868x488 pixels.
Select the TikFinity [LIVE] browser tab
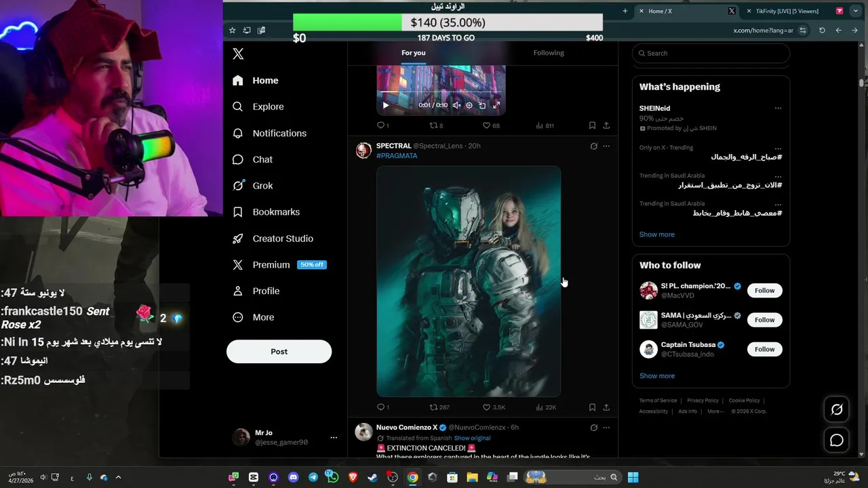793,11
